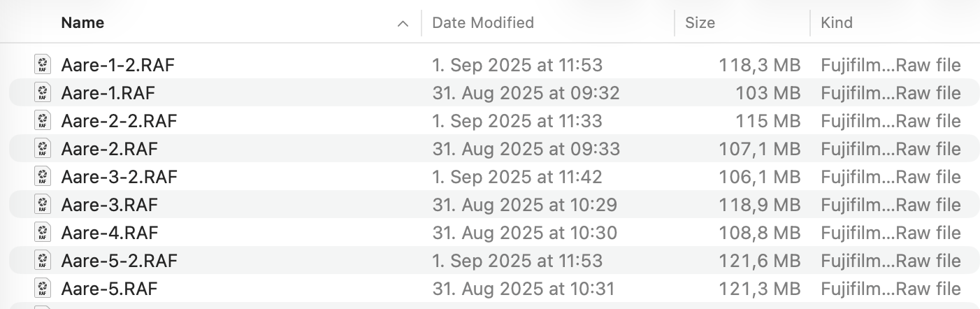Select the Aare-4.RAF file name
980x309 pixels.
click(x=110, y=233)
